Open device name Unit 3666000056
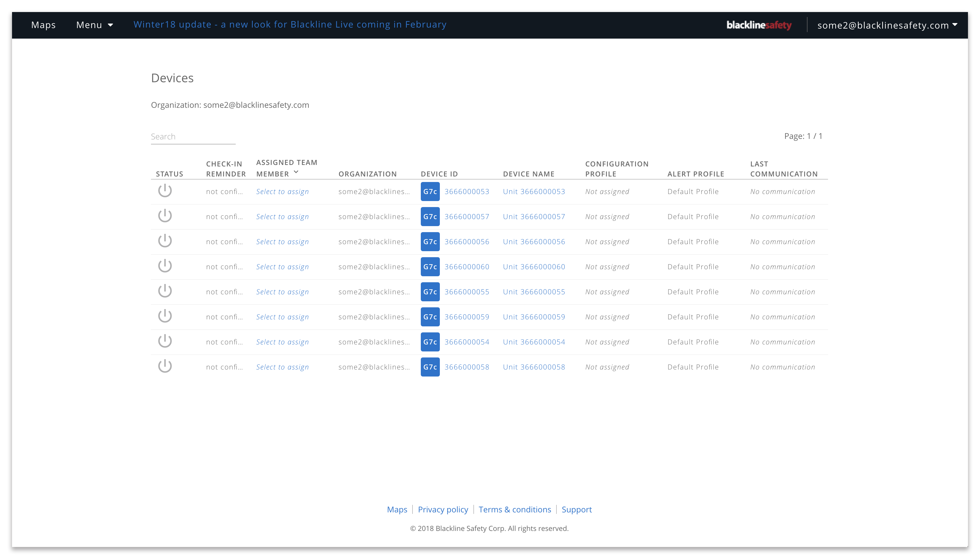The height and width of the screenshot is (558, 980). click(534, 242)
